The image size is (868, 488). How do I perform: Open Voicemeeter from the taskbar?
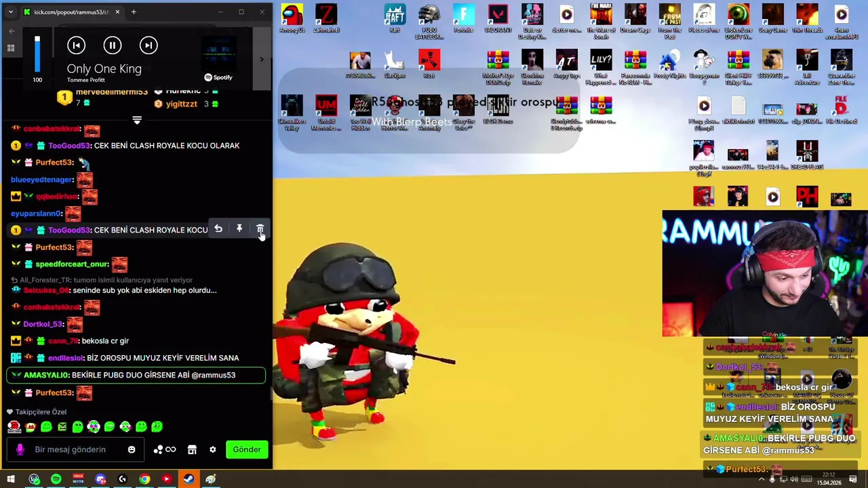78,479
